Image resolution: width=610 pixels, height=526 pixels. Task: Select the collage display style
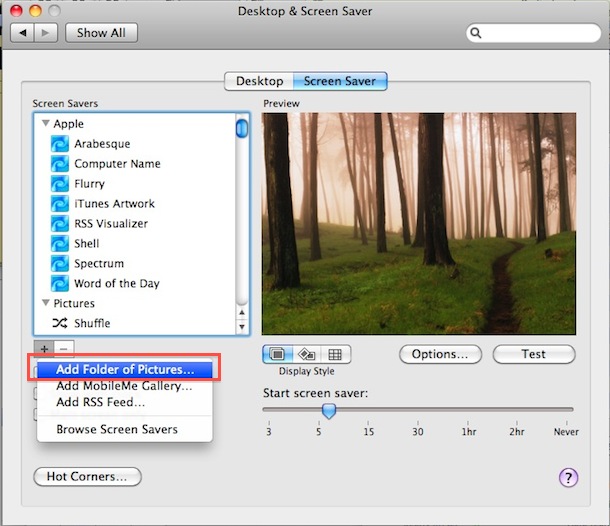[x=306, y=354]
